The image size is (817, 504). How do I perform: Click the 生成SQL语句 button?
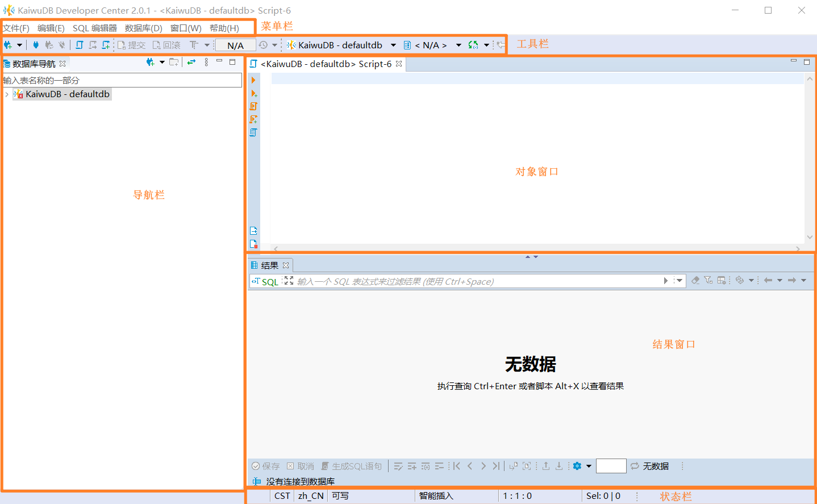(351, 466)
